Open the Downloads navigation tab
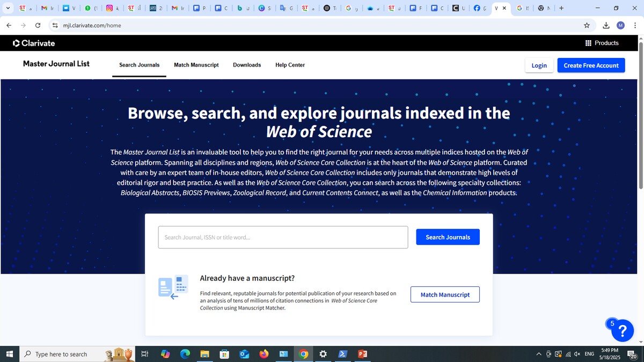 247,65
